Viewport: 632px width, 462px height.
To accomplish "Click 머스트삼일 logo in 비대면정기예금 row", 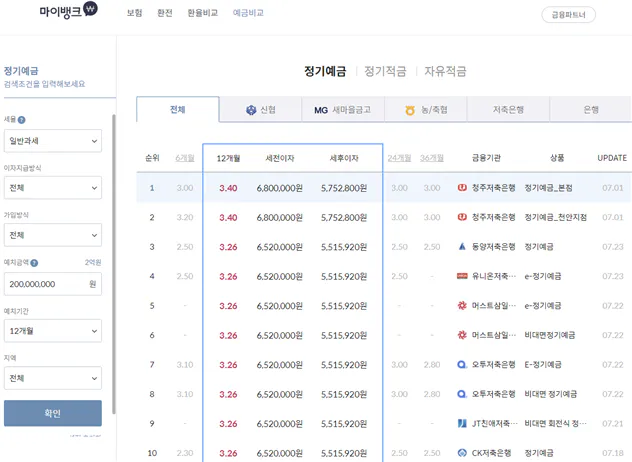I will (462, 335).
